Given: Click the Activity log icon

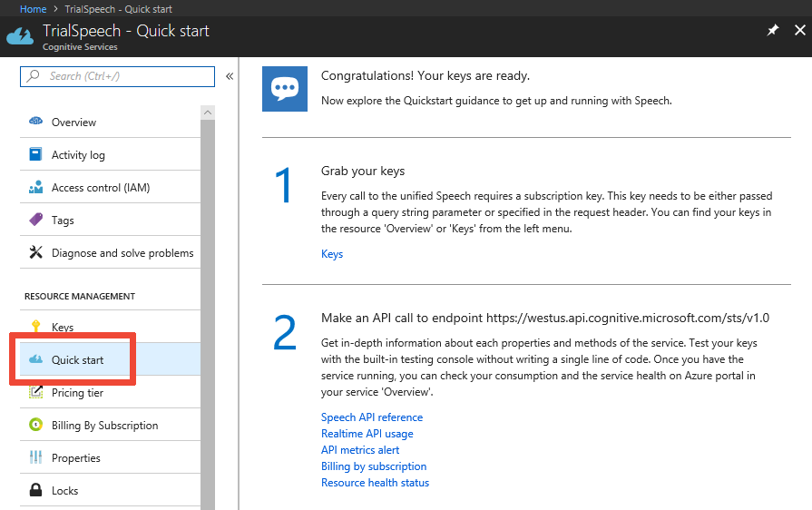Looking at the screenshot, I should [36, 154].
